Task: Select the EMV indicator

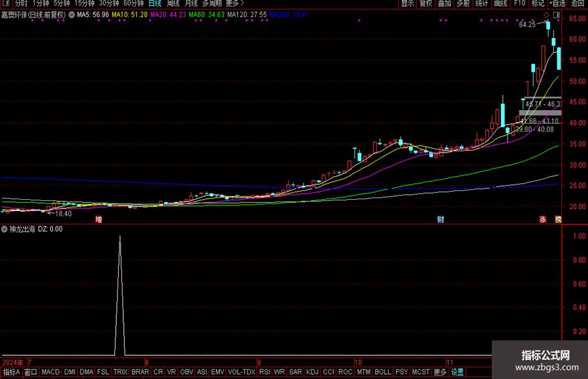Action: point(218,372)
